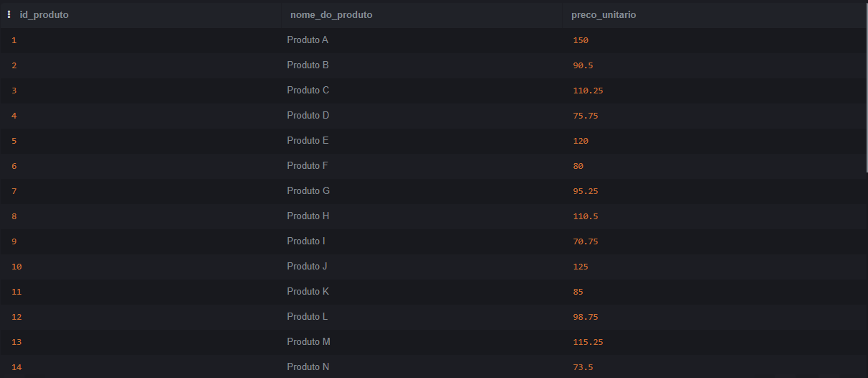Select the id cell with value 3

pos(14,91)
